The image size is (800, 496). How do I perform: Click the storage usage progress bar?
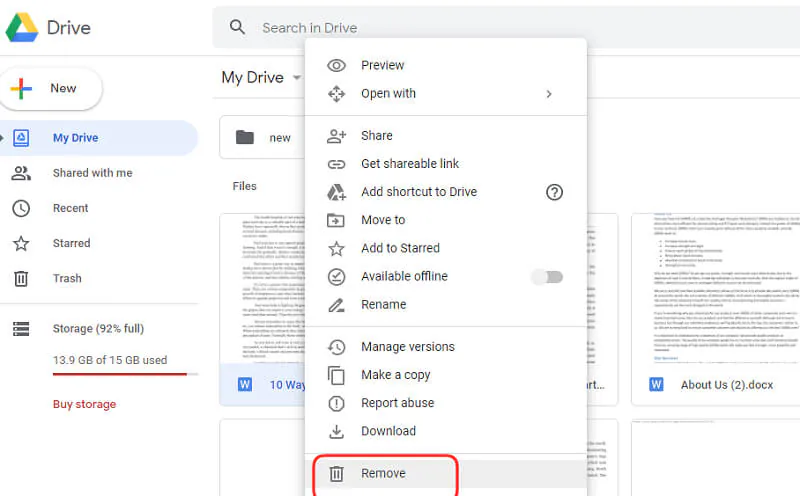tap(125, 374)
